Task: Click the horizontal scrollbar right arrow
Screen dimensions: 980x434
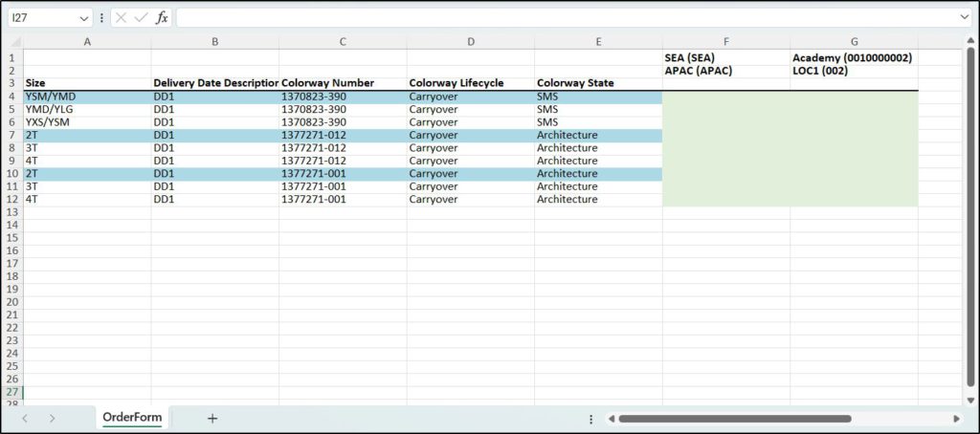Action: tap(956, 419)
